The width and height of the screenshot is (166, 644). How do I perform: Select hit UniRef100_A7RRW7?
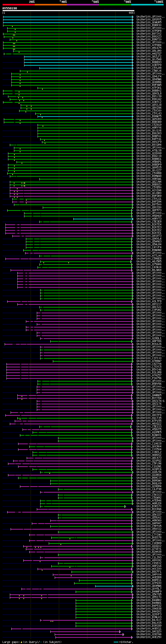(149, 361)
